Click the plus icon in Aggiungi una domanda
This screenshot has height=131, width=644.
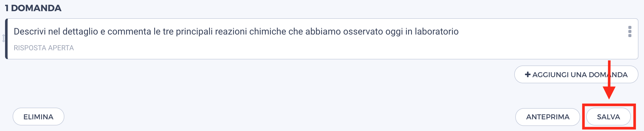tap(528, 74)
